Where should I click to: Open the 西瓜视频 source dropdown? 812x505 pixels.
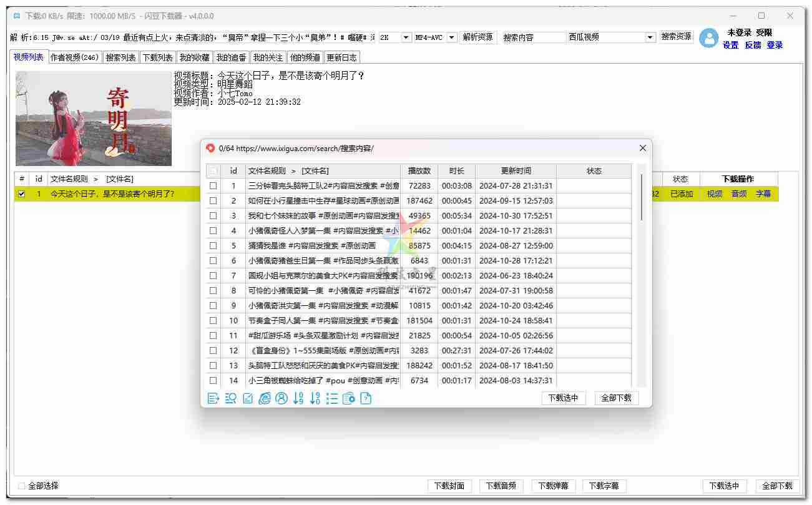pos(650,37)
